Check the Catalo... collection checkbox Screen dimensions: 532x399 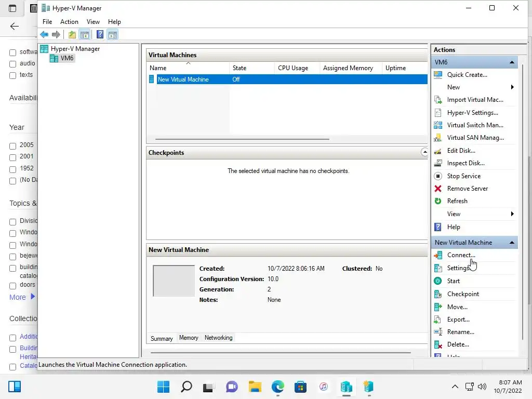tap(12, 367)
